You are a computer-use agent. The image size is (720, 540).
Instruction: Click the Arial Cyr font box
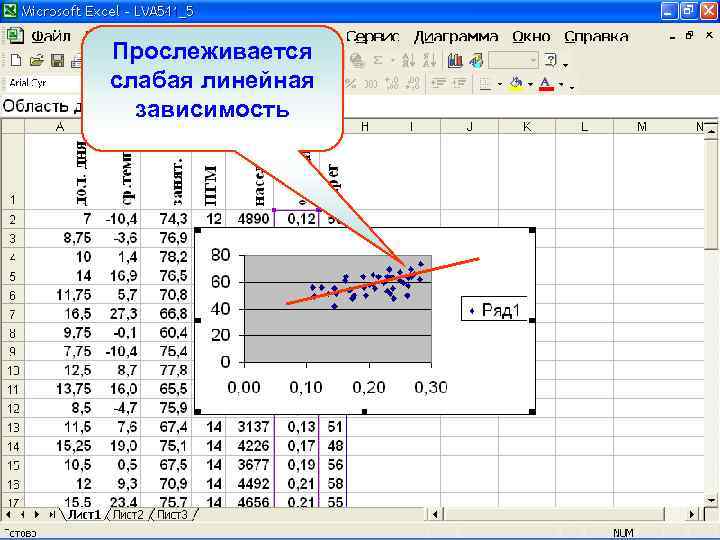(x=44, y=83)
